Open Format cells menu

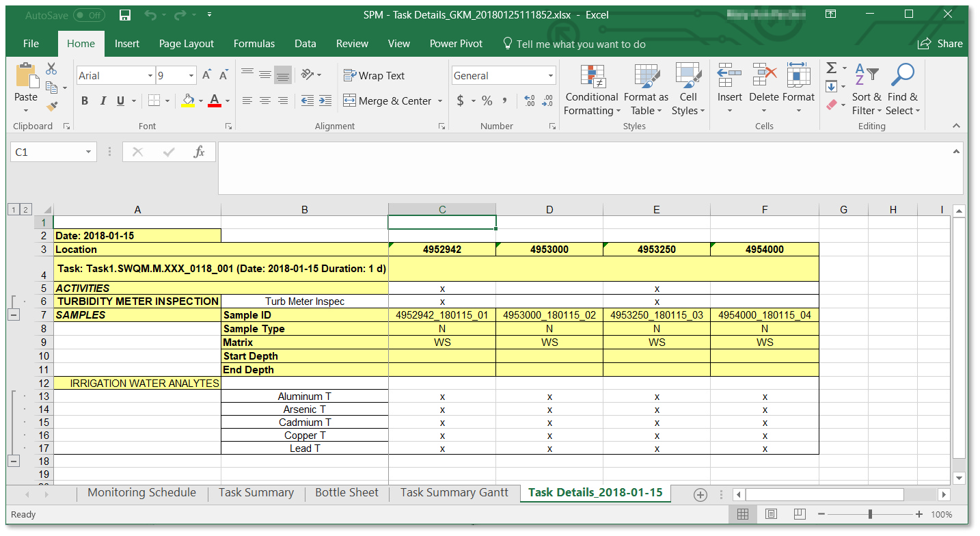pos(798,90)
